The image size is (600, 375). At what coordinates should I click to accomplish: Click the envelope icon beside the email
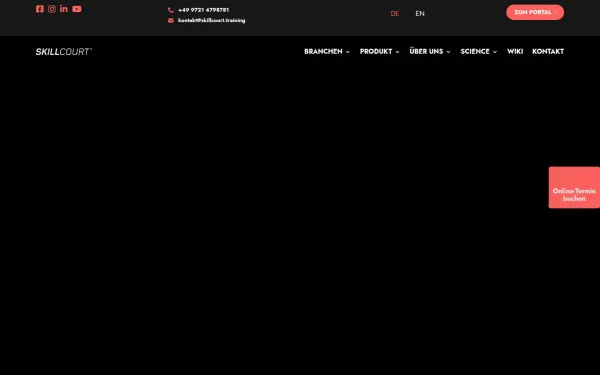click(x=171, y=21)
